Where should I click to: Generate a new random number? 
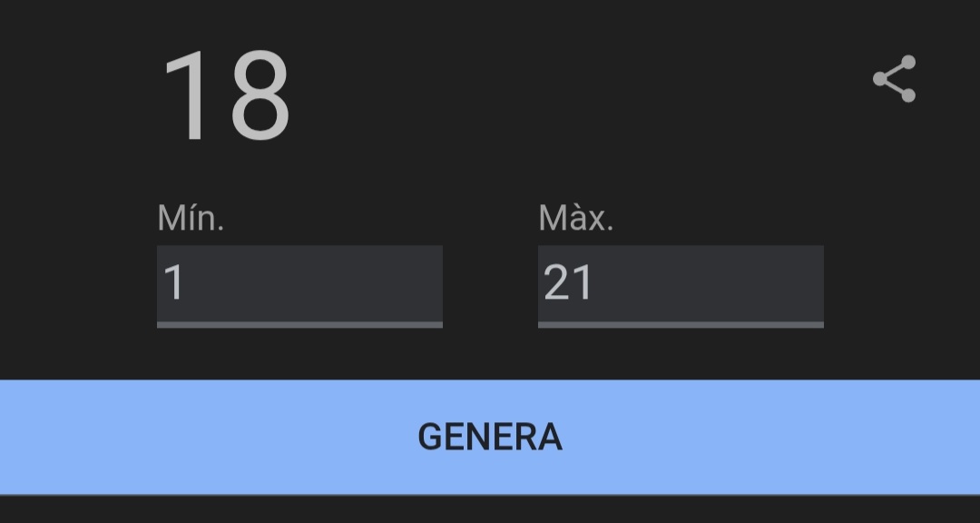pyautogui.click(x=490, y=437)
